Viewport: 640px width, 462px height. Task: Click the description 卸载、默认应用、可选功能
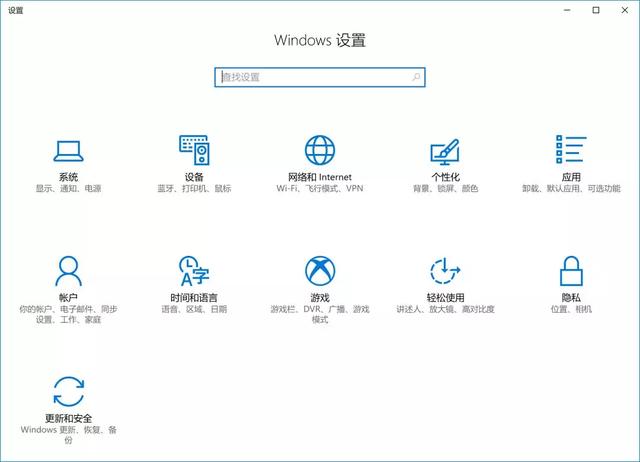point(571,189)
